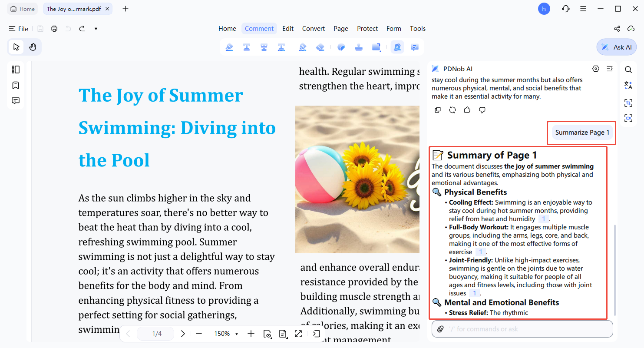Image resolution: width=644 pixels, height=348 pixels.
Task: Select the Strikethrough annotation tool
Action: (264, 47)
